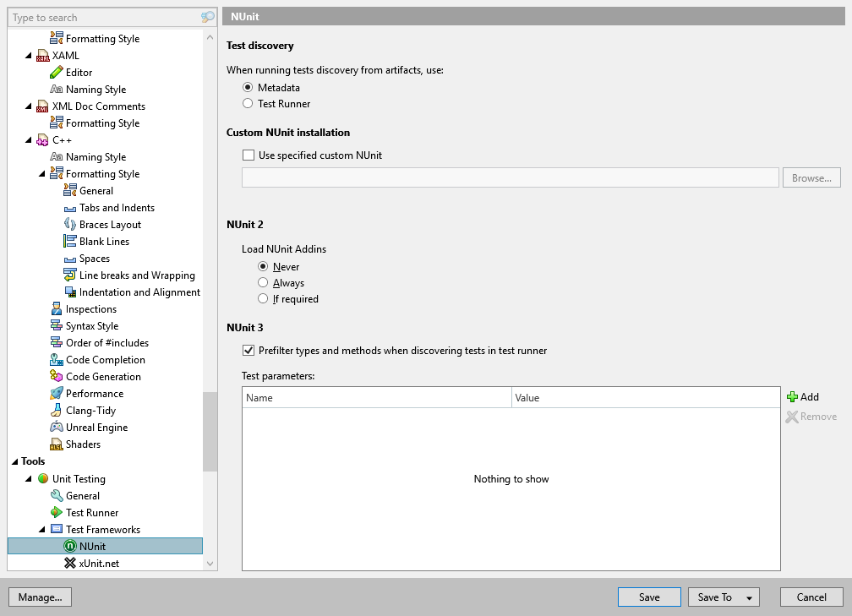Click Remove test parameter button

point(811,417)
